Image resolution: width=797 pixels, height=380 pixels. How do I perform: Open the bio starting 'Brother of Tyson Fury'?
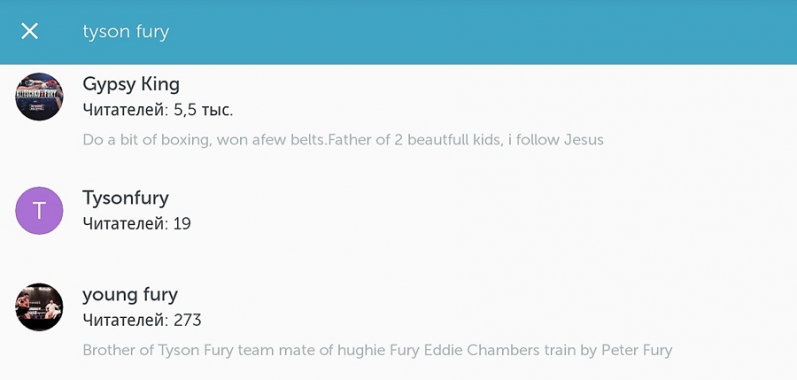377,350
